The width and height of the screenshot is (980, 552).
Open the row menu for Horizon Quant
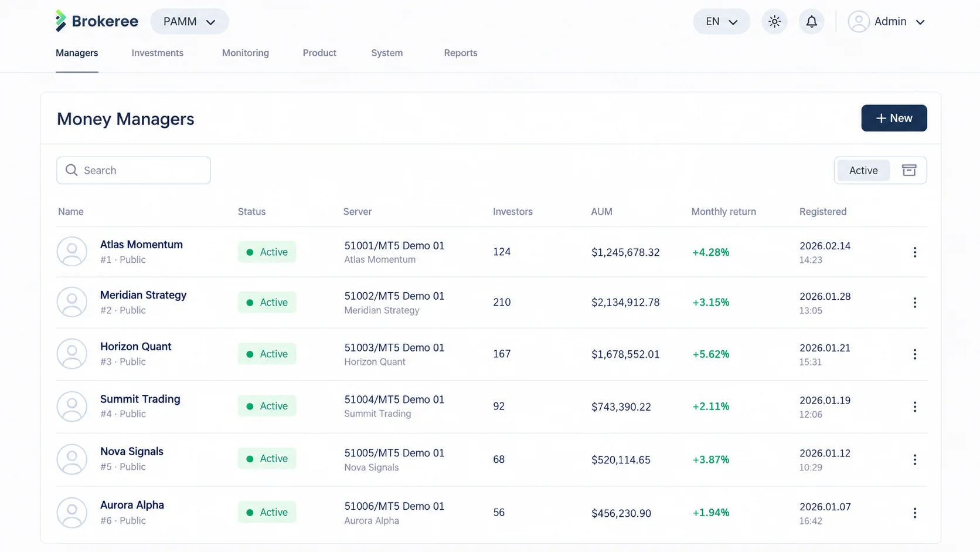(x=914, y=354)
